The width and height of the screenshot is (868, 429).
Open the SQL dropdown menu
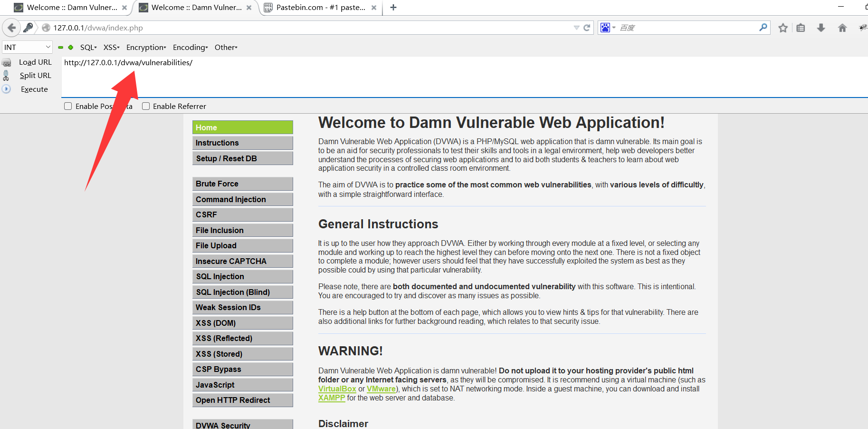(x=88, y=47)
